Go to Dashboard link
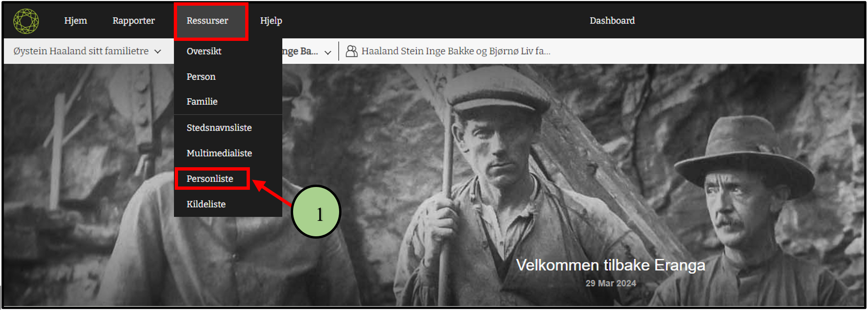 612,21
